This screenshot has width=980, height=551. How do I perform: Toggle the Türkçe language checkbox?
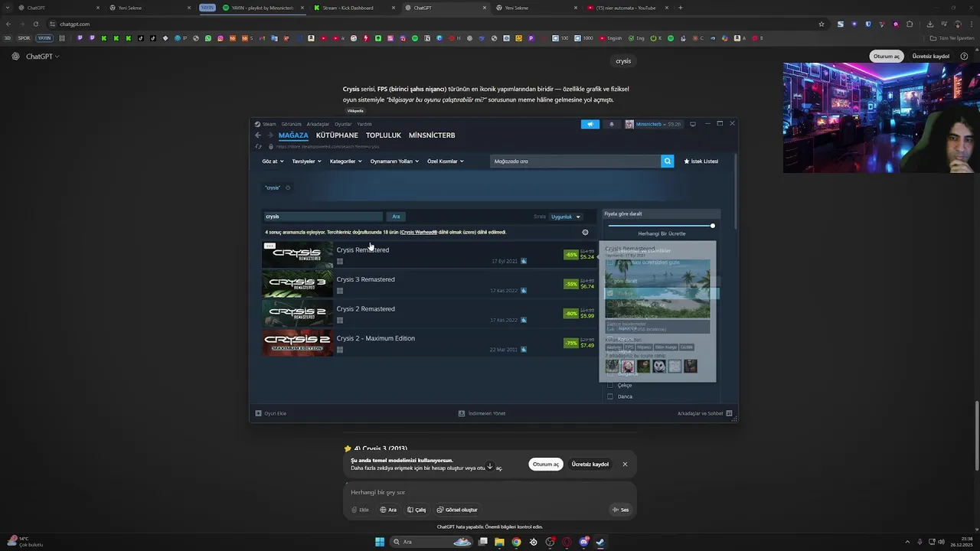pos(610,293)
